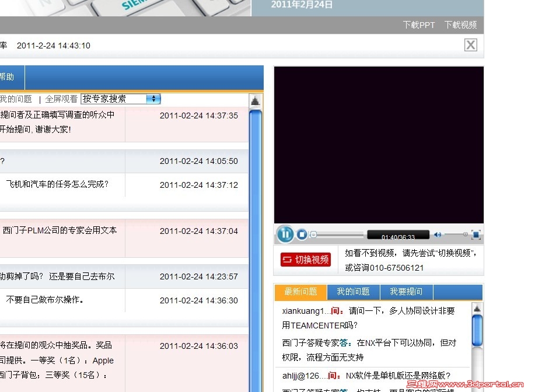535x392 pixels.
Task: Click the text 不要自己做布尔操作。
Action: pyautogui.click(x=45, y=300)
